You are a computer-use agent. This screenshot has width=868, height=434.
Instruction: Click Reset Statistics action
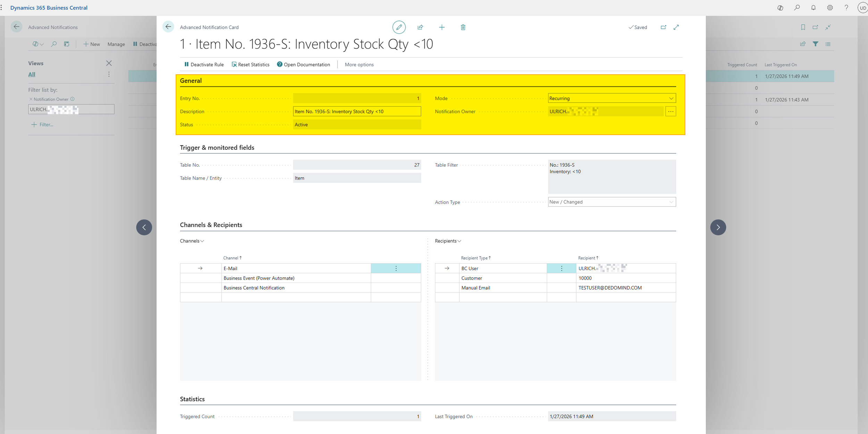250,65
